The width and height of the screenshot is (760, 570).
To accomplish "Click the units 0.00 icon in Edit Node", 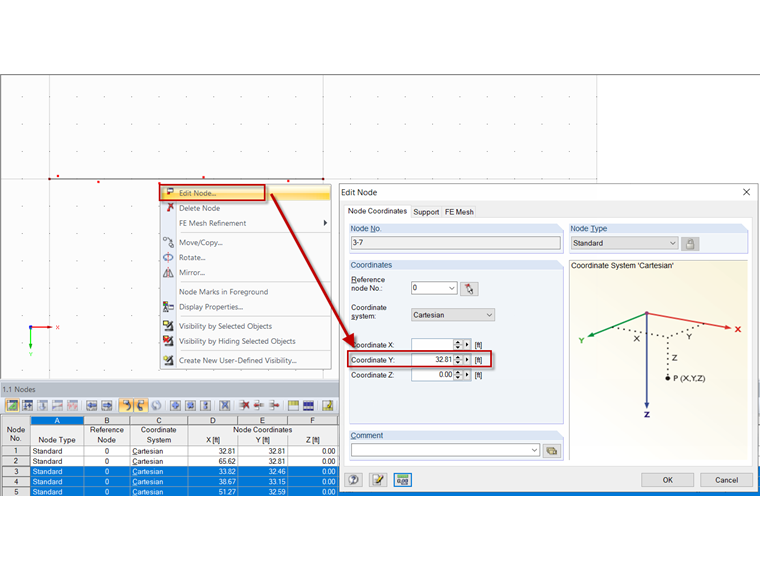I will [402, 480].
